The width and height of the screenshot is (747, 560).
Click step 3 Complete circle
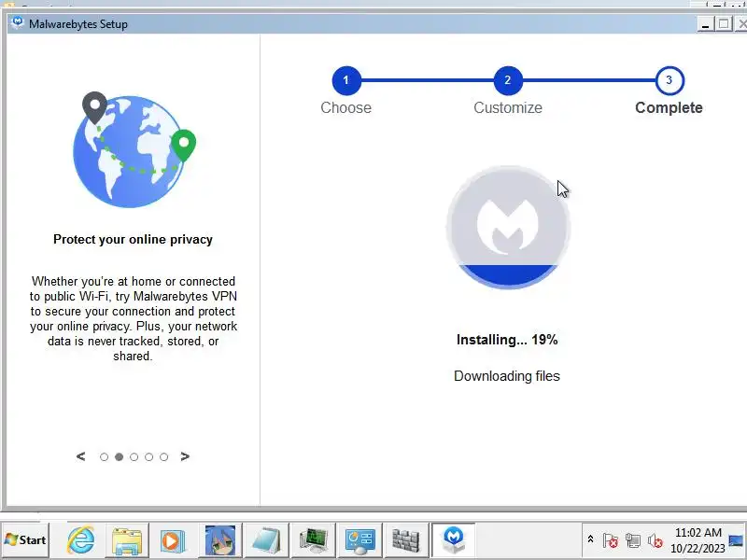[669, 80]
